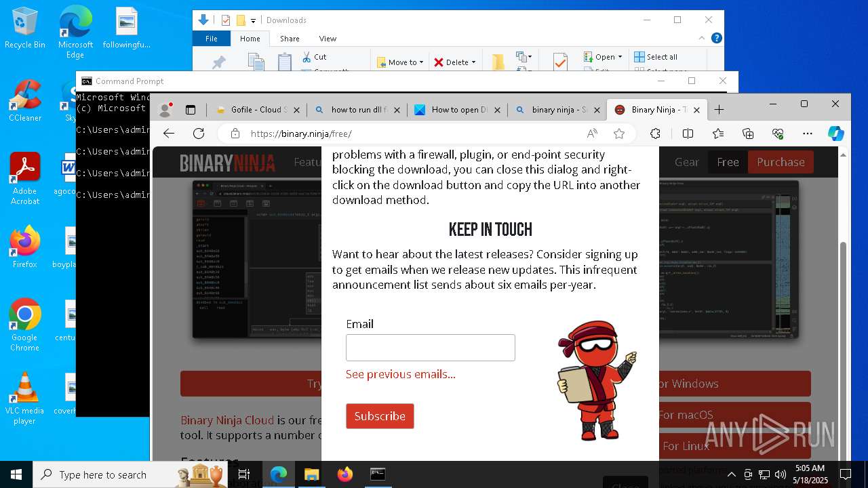Open the Recycle Bin desktop icon
Viewport: 868px width, 488px height.
[25, 28]
